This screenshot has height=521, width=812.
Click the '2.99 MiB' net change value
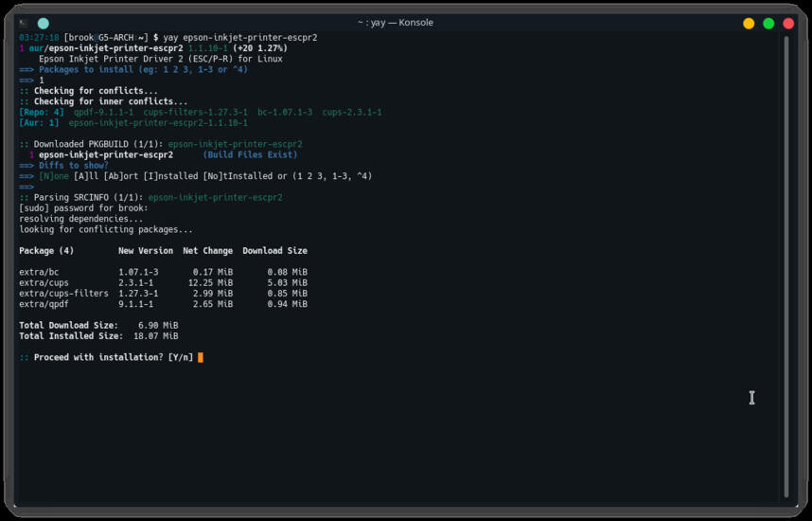(213, 294)
